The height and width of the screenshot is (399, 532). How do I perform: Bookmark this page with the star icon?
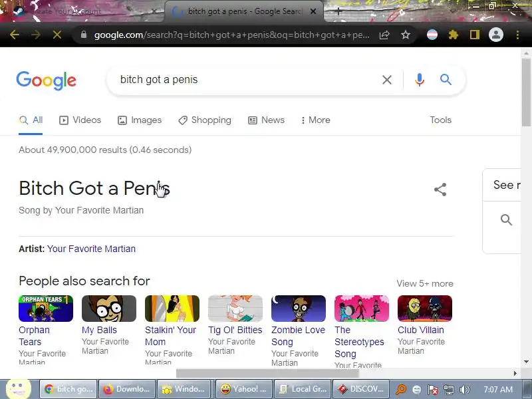click(406, 35)
